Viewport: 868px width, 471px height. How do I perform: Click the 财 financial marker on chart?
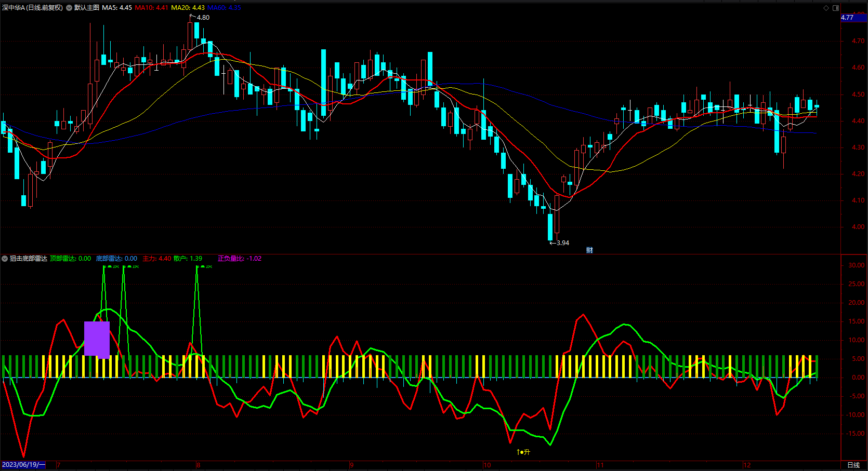point(589,250)
